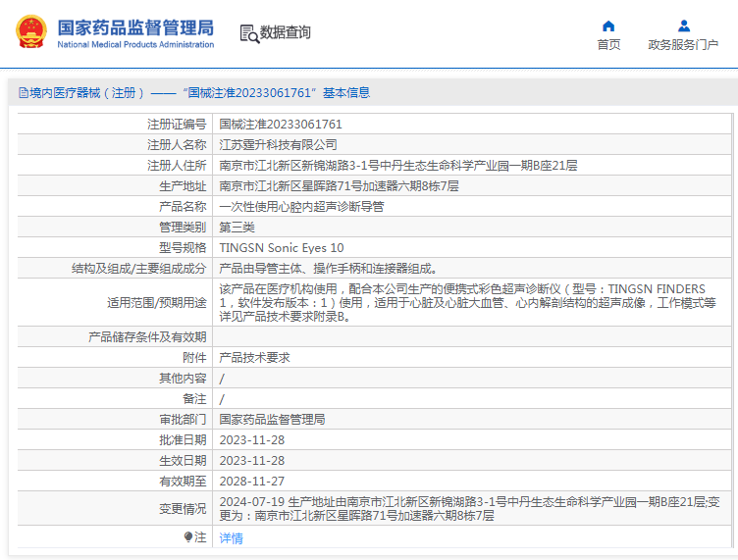Click the 政务服务门户 label

[x=683, y=45]
